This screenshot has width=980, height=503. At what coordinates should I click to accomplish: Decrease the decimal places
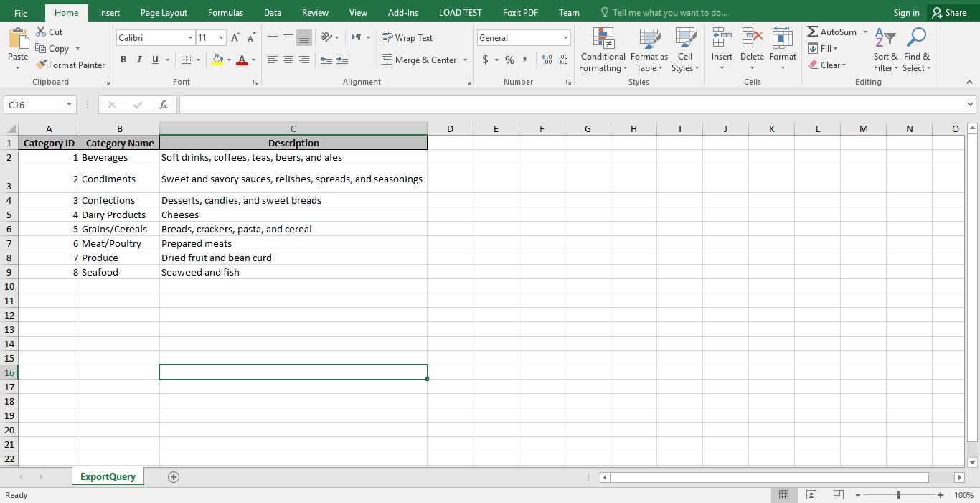pos(563,60)
